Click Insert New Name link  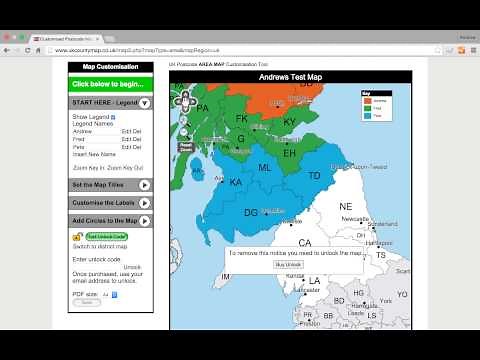pos(94,154)
